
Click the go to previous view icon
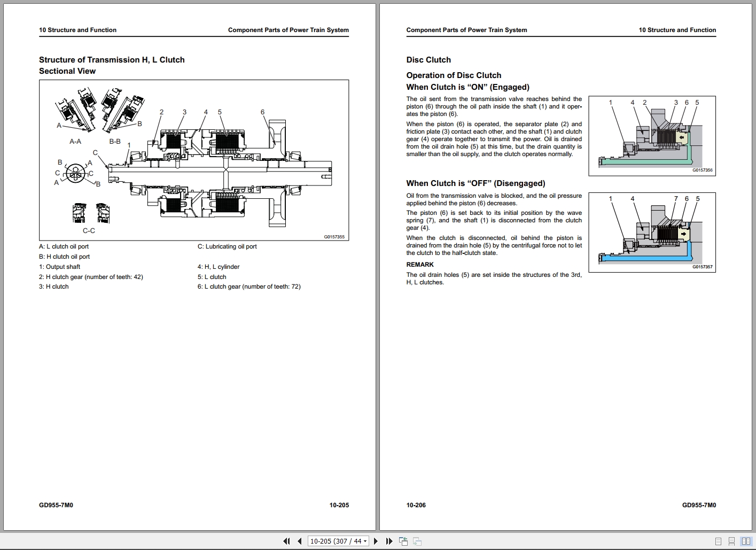(403, 541)
